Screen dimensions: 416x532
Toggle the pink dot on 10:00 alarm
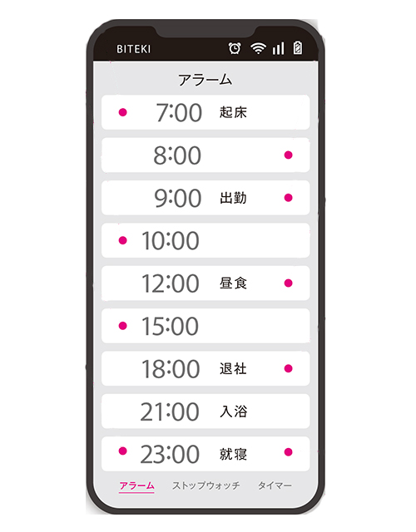[123, 240]
